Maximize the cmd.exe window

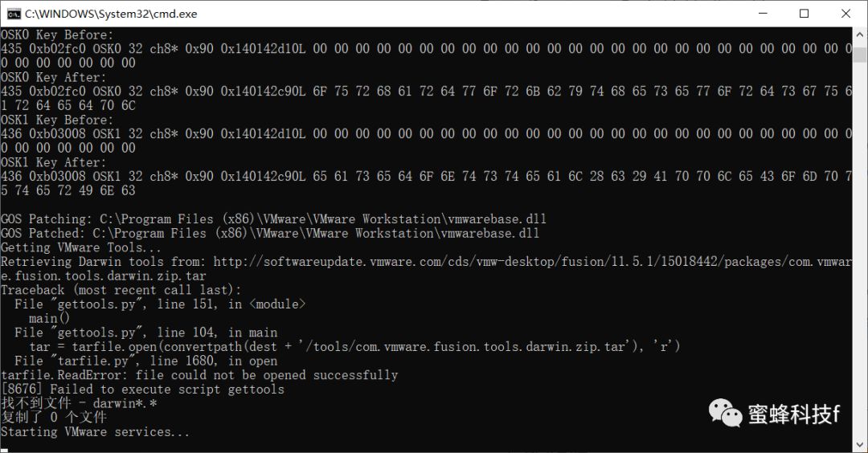point(804,14)
